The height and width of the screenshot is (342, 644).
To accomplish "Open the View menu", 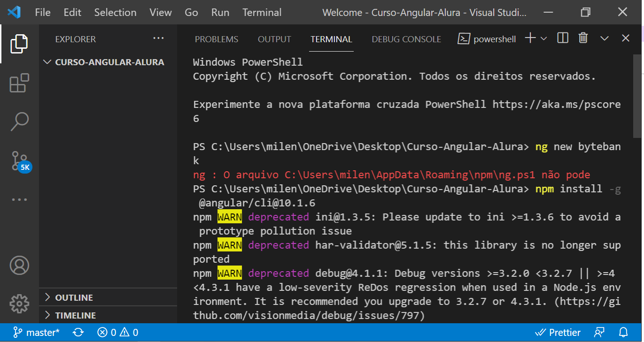I will [x=161, y=13].
